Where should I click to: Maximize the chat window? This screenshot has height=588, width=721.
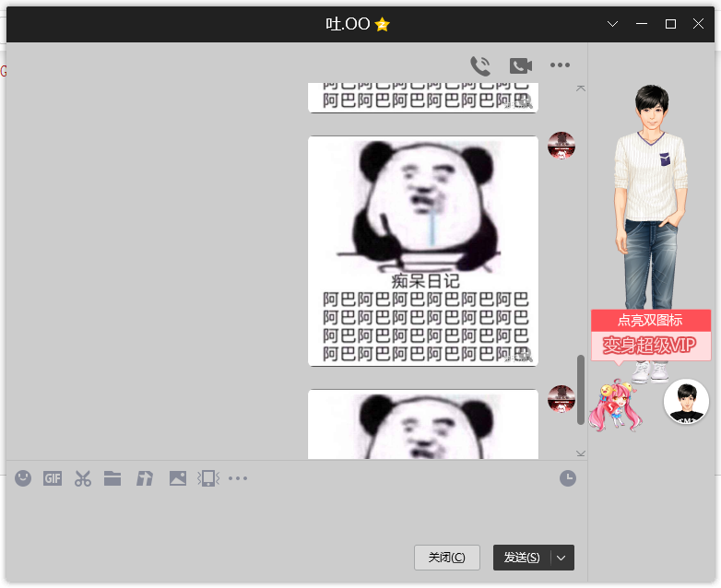pyautogui.click(x=670, y=24)
